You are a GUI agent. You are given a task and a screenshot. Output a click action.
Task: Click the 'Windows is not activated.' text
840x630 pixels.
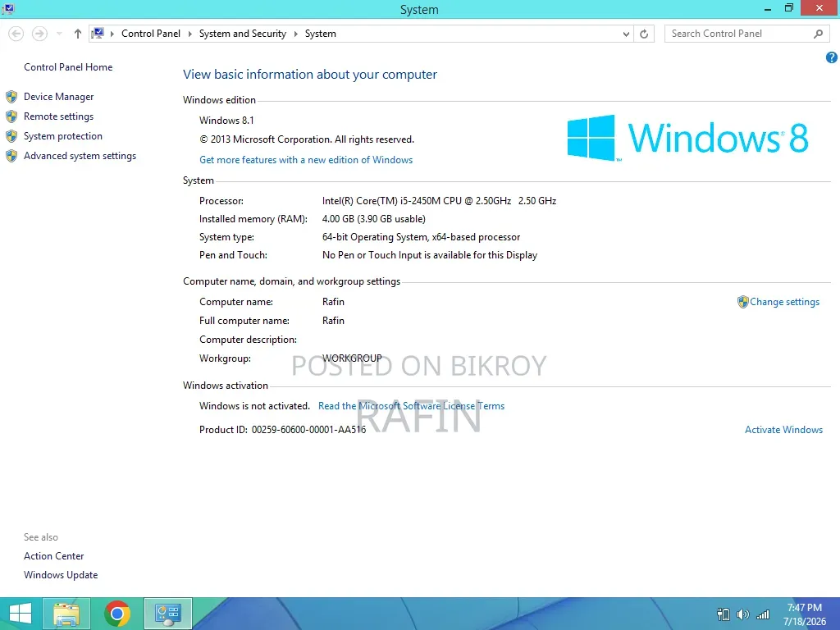tap(254, 406)
